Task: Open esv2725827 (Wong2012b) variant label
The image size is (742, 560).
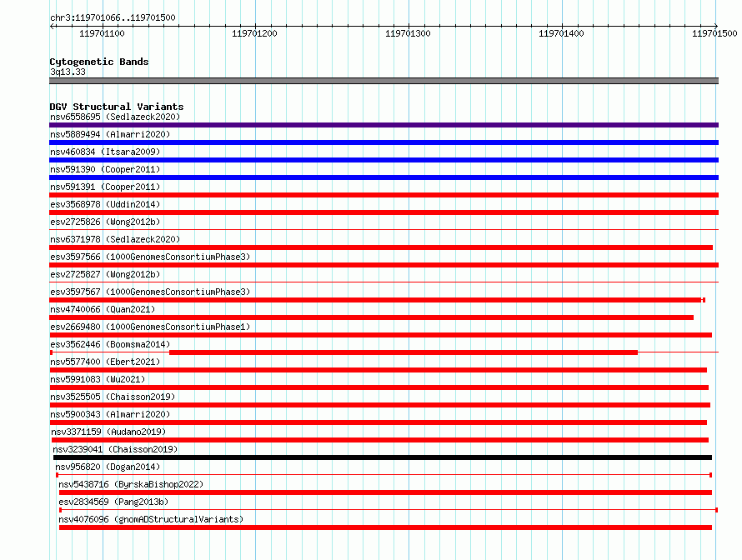Action: [x=105, y=274]
